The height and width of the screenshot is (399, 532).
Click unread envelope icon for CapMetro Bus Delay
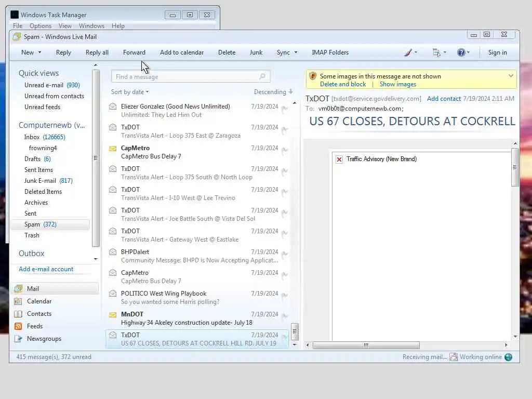[113, 148]
